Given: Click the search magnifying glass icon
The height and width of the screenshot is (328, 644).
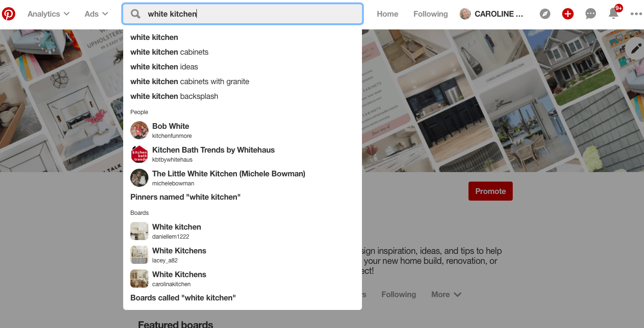Looking at the screenshot, I should click(x=136, y=14).
